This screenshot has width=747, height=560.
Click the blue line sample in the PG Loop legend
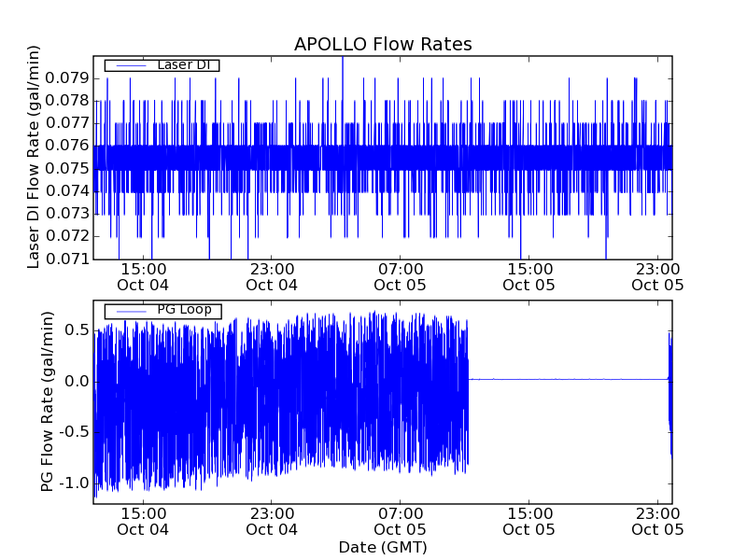(131, 312)
